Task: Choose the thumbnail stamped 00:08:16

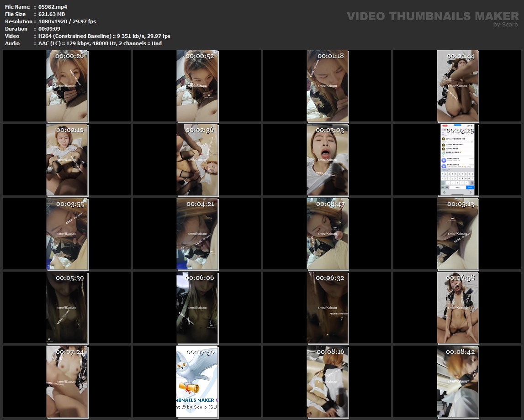Action: click(x=327, y=382)
